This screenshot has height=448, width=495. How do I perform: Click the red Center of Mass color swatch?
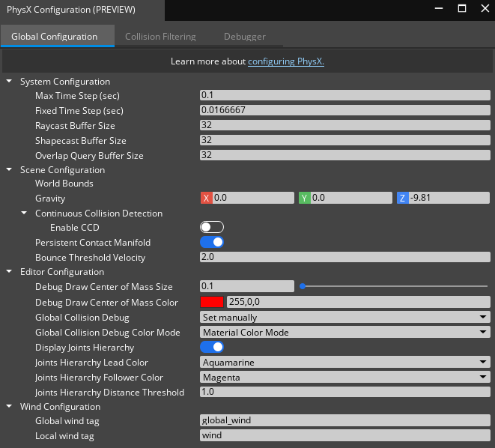[x=212, y=302]
